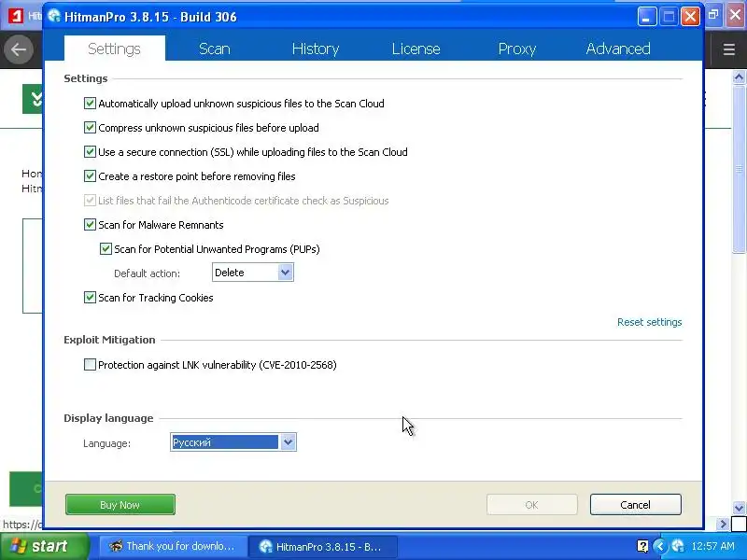
Task: Uncheck Scan for Potential Unwanted Programs
Action: click(x=106, y=249)
